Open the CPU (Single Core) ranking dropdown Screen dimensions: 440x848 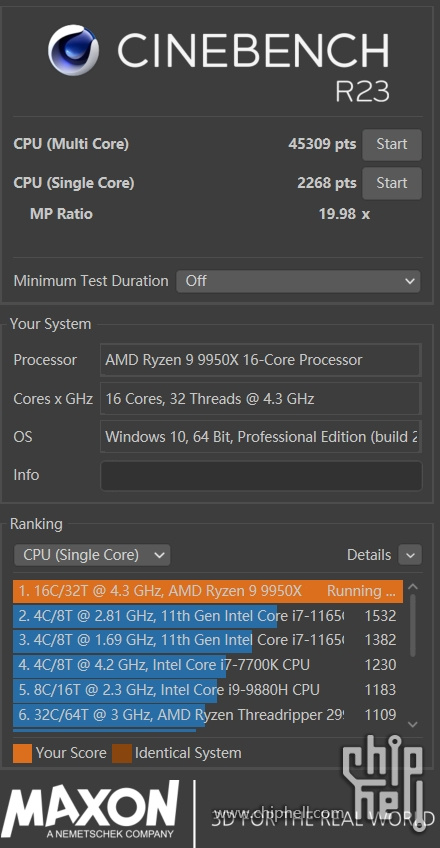pos(92,555)
